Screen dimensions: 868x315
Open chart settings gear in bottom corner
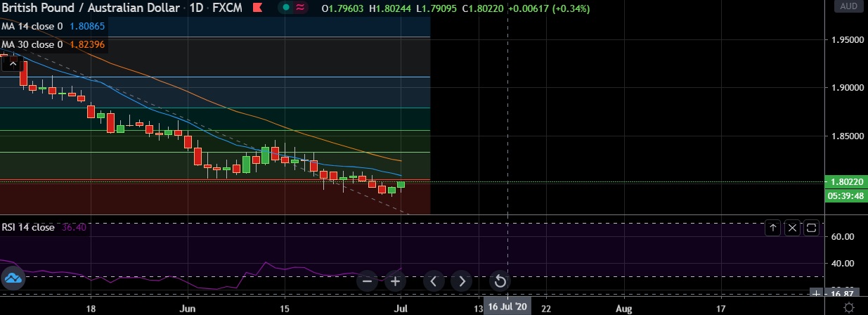849,308
